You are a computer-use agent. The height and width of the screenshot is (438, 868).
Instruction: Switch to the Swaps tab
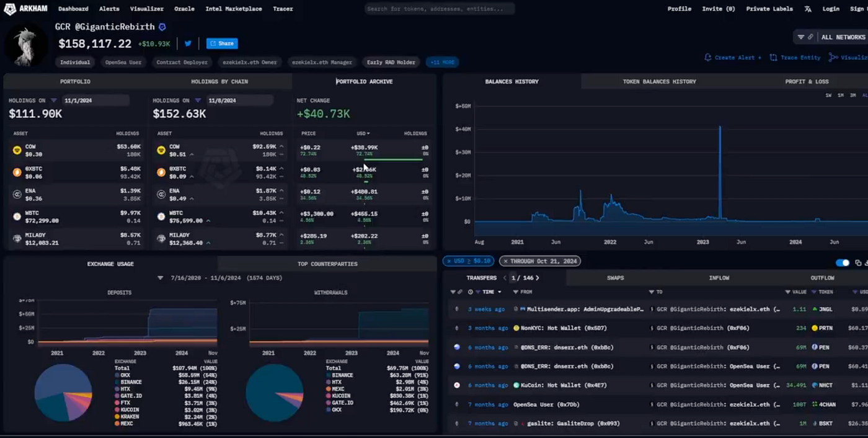click(x=615, y=278)
